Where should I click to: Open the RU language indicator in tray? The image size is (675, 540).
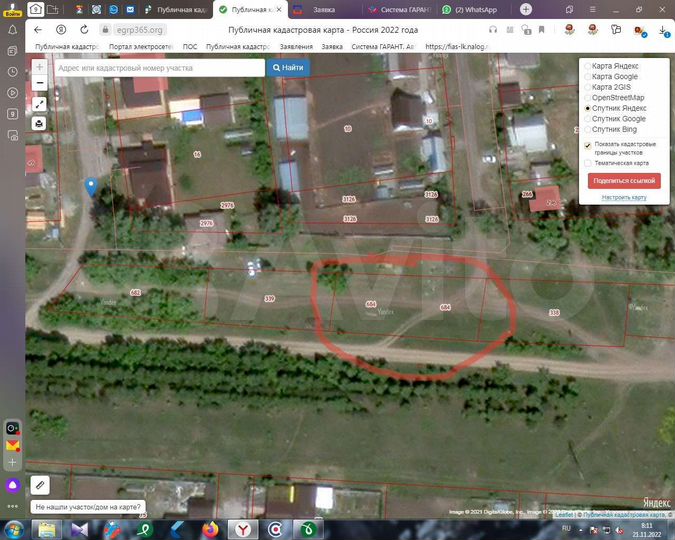(x=566, y=528)
